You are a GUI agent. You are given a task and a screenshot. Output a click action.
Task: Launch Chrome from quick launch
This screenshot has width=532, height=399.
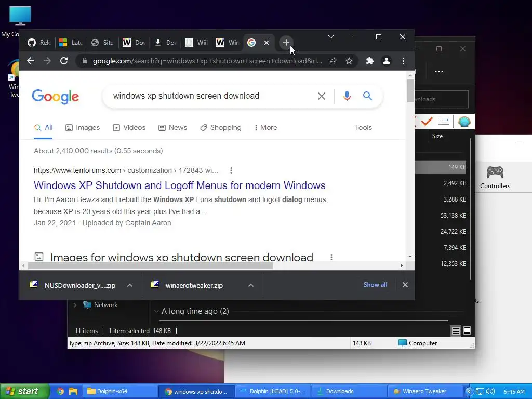[60, 391]
